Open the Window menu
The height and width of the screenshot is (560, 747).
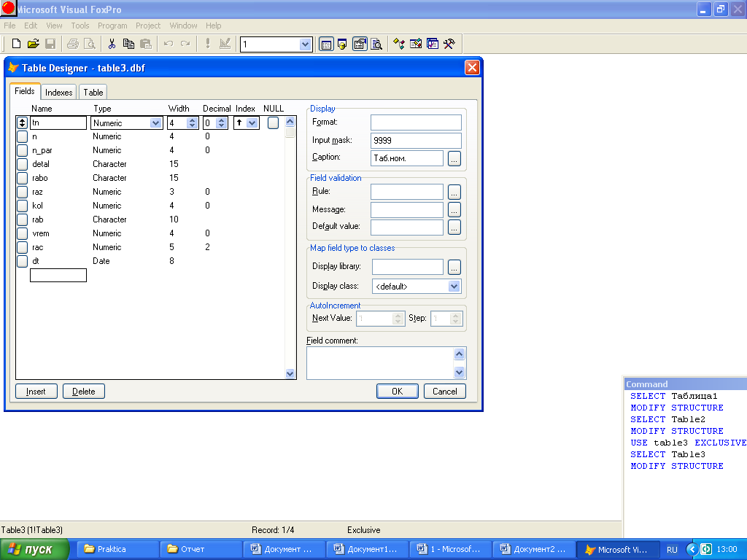pos(183,26)
